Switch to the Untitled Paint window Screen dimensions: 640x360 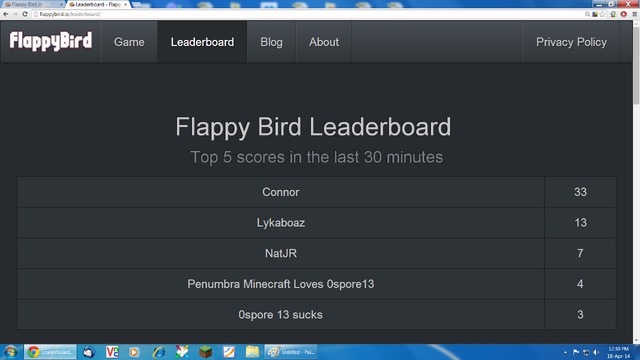(291, 352)
